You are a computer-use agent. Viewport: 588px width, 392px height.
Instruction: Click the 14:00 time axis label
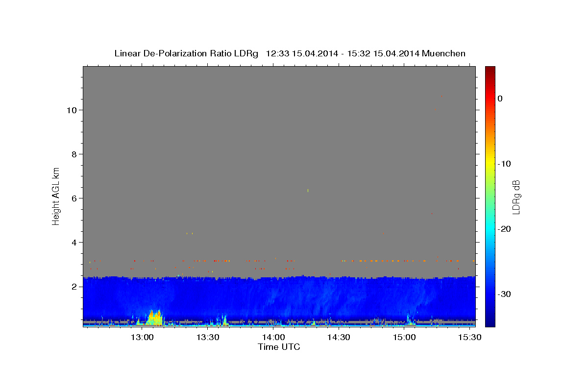pos(273,337)
